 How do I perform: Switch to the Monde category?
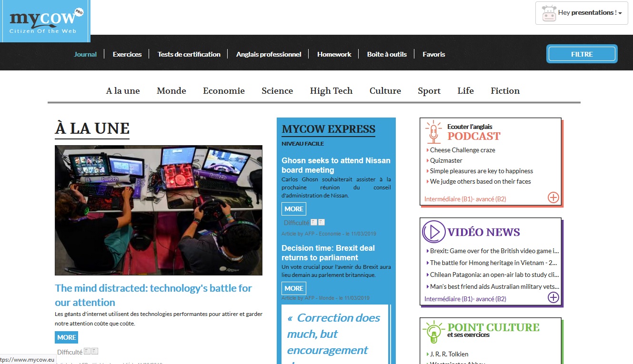tap(171, 91)
